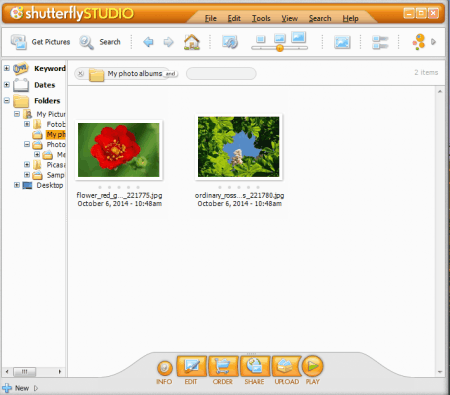The image size is (450, 395).
Task: Click the Home icon
Action: click(x=192, y=42)
